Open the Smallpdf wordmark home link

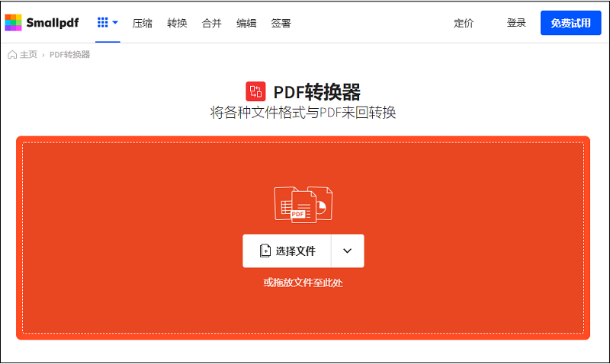pyautogui.click(x=53, y=23)
